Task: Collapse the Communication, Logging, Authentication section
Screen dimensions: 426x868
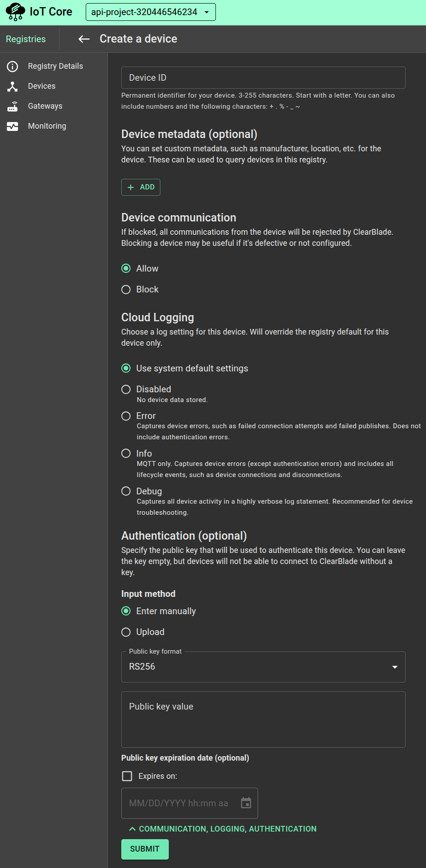Action: pyautogui.click(x=223, y=829)
